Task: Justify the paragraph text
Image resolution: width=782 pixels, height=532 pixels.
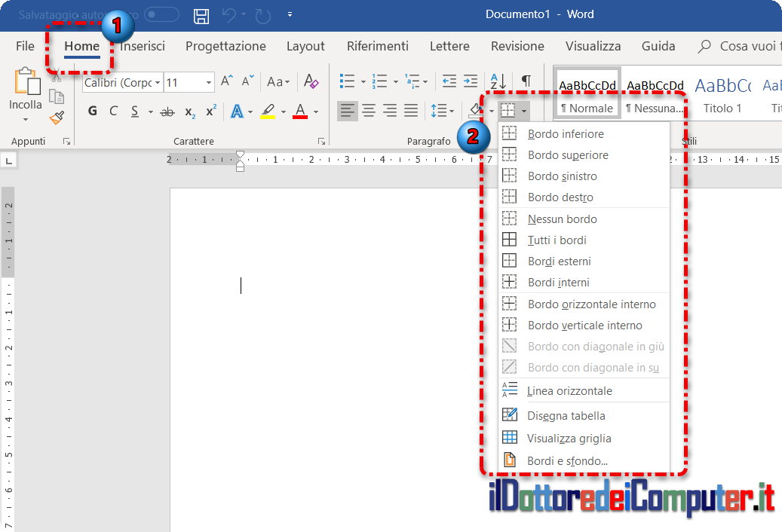Action: (410, 110)
